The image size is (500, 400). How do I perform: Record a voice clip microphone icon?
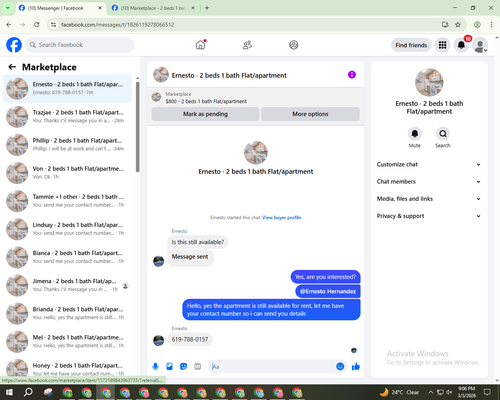tap(155, 367)
